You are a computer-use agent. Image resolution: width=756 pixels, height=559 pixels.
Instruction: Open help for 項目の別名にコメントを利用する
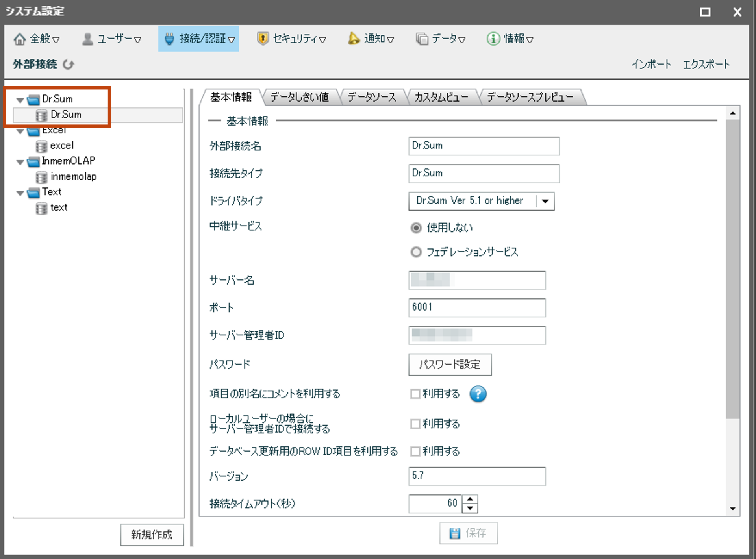point(478,394)
